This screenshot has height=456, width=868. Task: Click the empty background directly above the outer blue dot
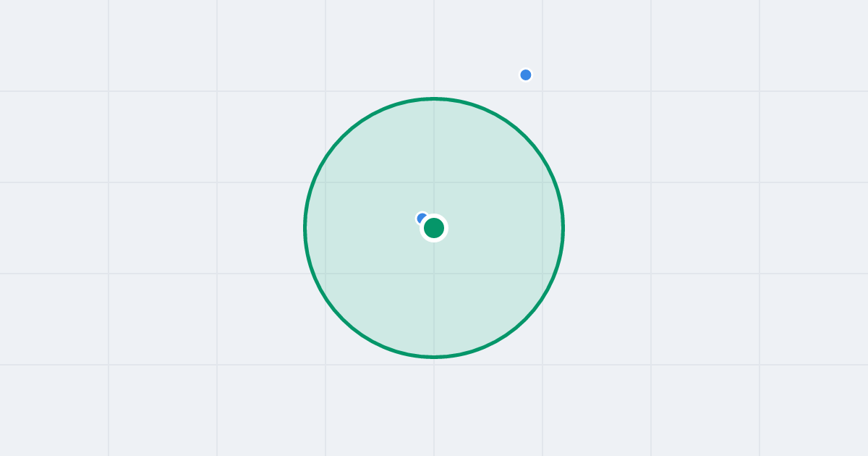526,33
